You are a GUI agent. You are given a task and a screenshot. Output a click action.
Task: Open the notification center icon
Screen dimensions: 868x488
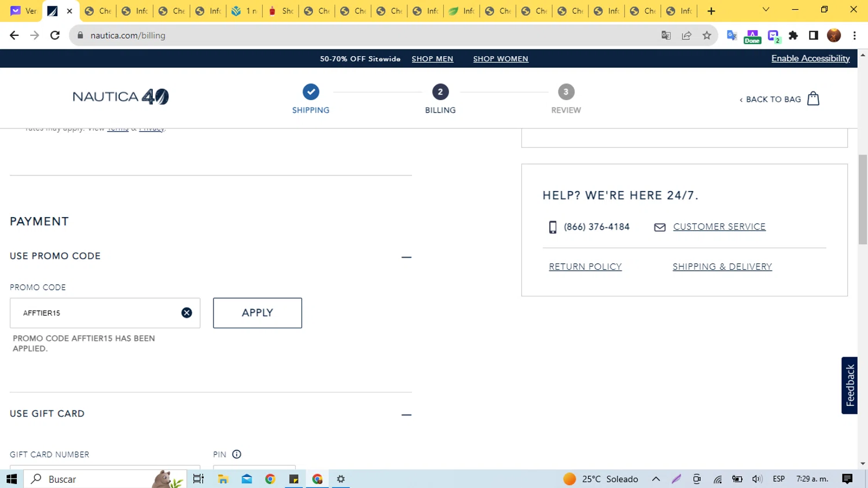pyautogui.click(x=847, y=479)
